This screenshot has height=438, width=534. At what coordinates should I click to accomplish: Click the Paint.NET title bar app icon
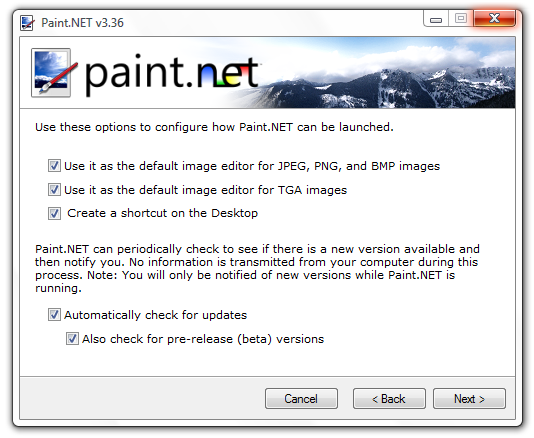pos(27,23)
